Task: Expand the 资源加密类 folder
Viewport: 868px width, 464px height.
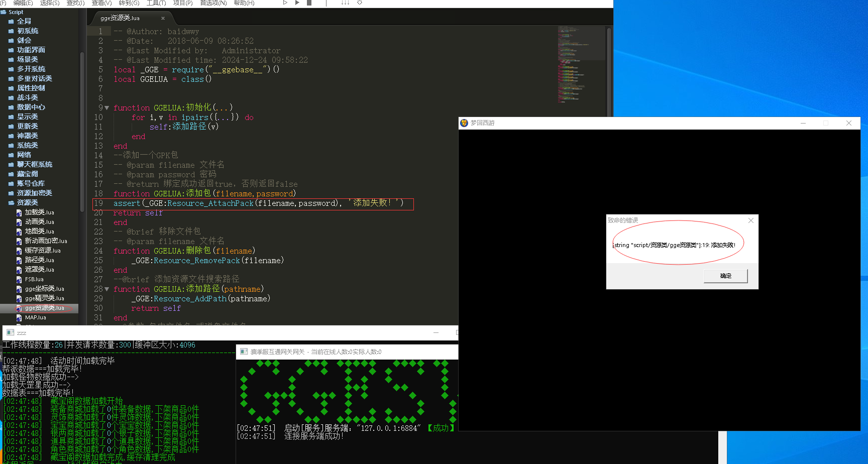Action: pyautogui.click(x=11, y=193)
